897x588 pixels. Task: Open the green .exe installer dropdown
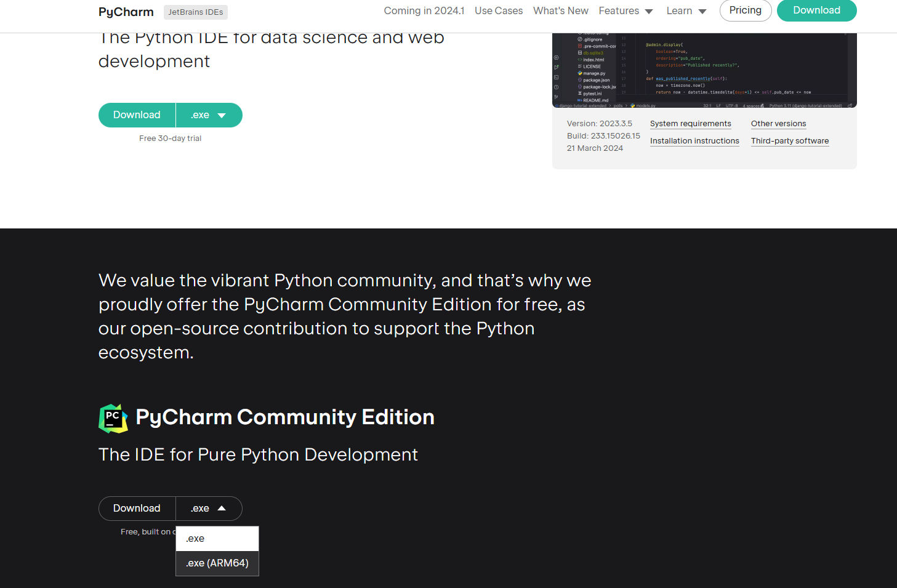[x=209, y=115]
